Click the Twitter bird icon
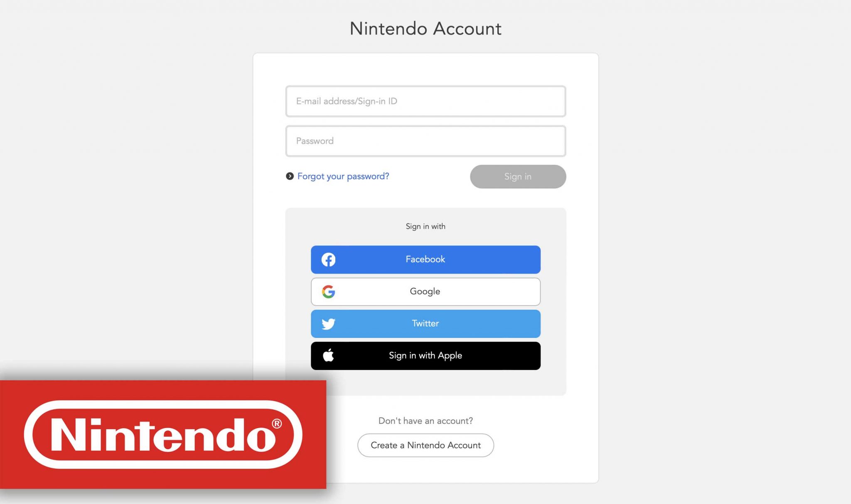The height and width of the screenshot is (504, 851). click(x=329, y=324)
